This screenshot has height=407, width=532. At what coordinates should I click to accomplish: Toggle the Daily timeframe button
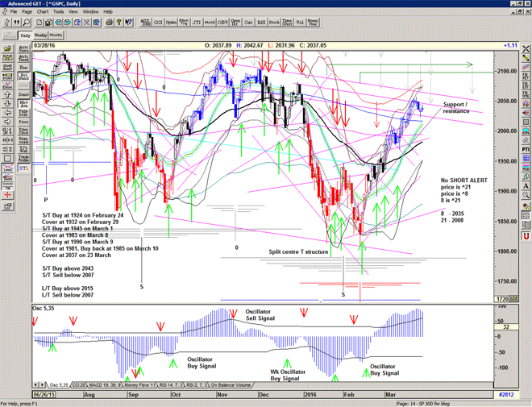pos(25,35)
